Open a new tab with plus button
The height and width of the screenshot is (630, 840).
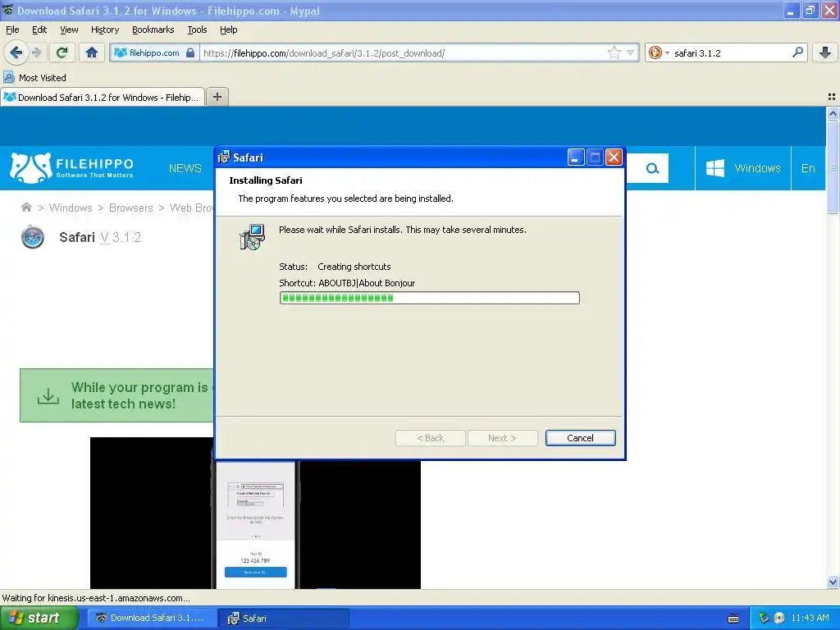[217, 97]
